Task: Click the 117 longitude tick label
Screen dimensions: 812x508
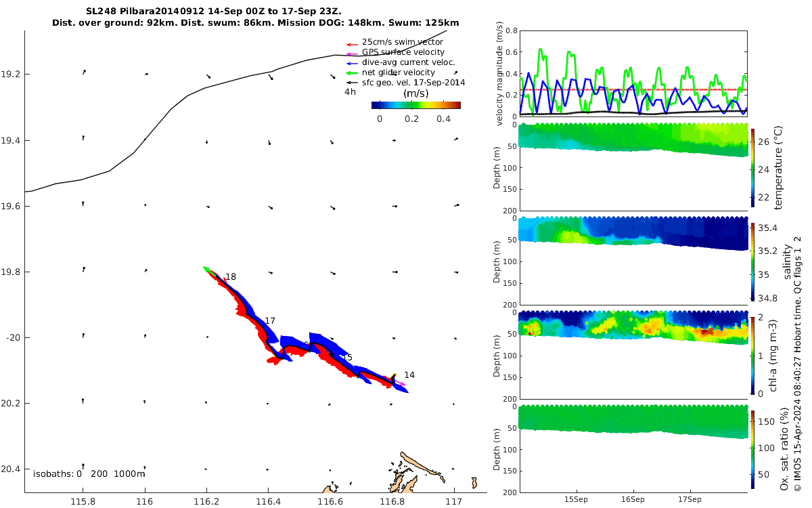Action: [454, 501]
